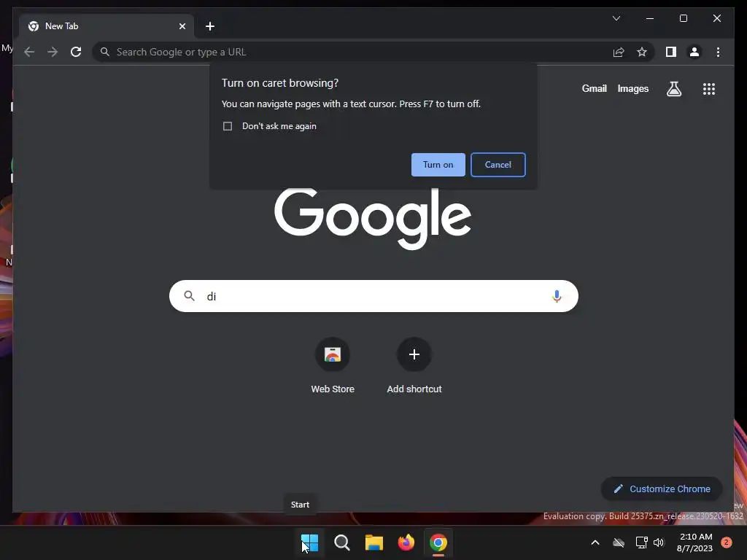Open the clock and date panel
Image resolution: width=747 pixels, height=560 pixels.
point(694,542)
